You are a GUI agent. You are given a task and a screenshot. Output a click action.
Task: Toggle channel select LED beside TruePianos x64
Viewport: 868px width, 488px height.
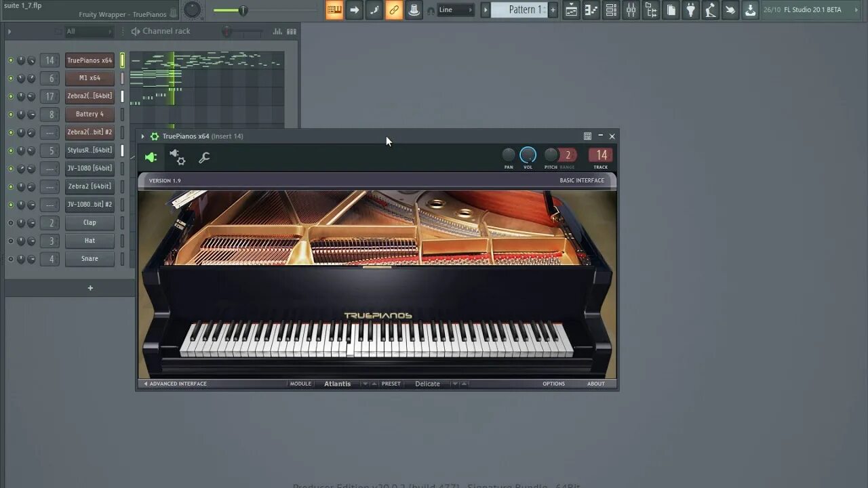click(x=123, y=60)
